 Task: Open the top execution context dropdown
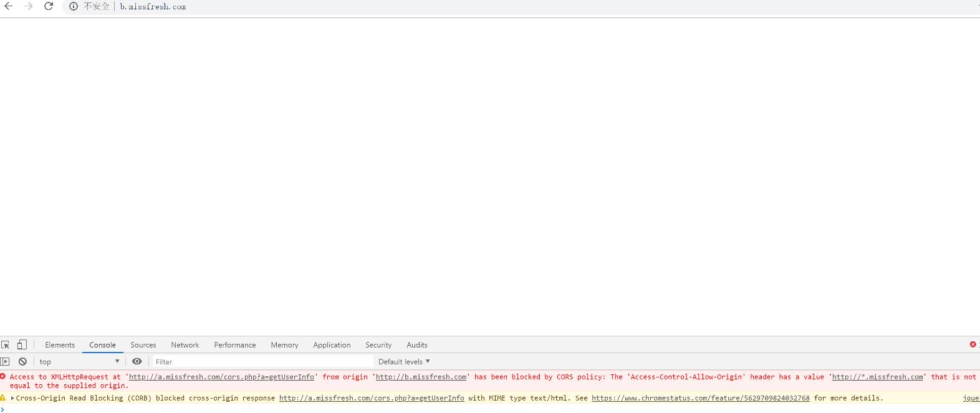click(x=79, y=361)
